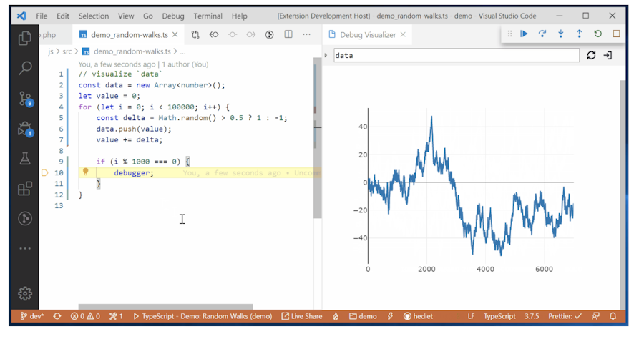Continue debugging with the play button

[x=524, y=34]
